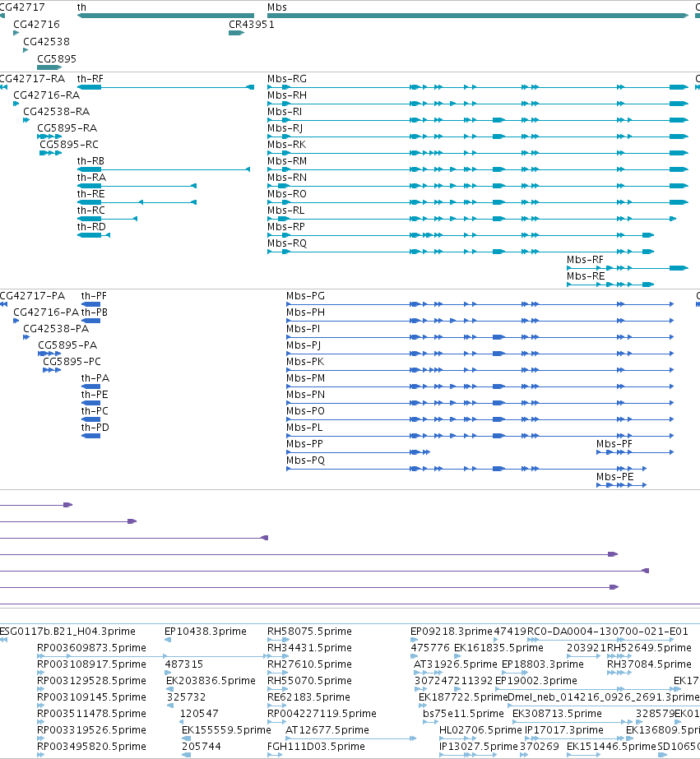Click transcript th-RB

coord(164,169)
